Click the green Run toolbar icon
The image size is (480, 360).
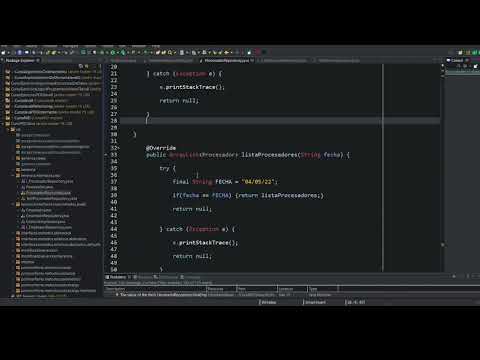(113, 52)
